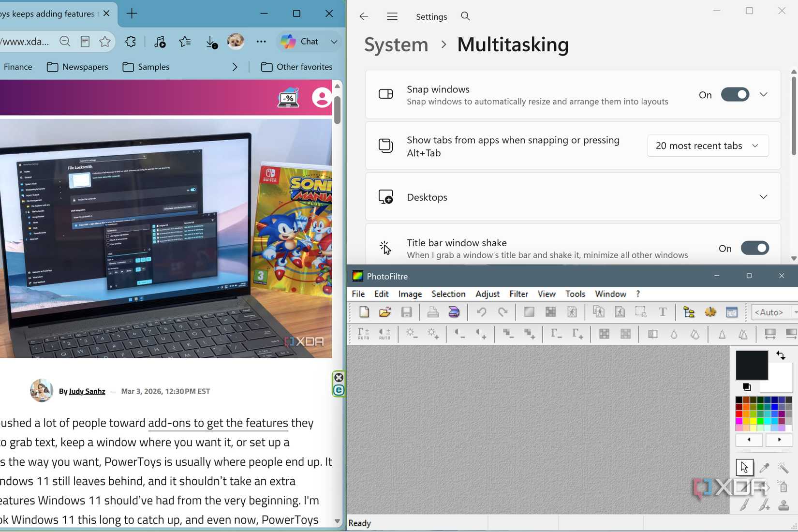
Task: Click the scanner import icon in PhotoFiltre
Action: (454, 312)
